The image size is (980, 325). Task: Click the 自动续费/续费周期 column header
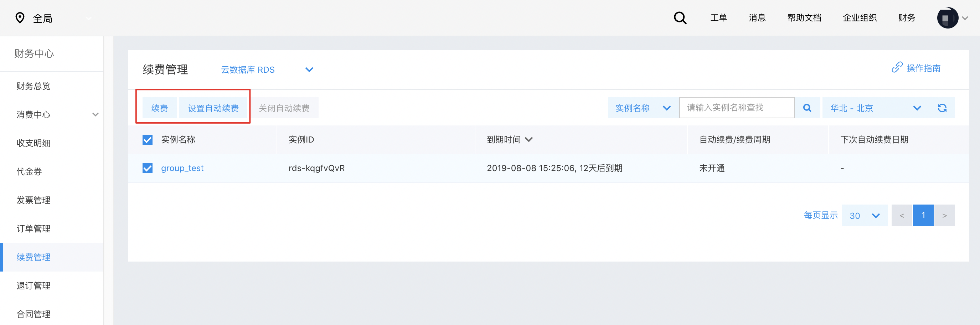(x=734, y=140)
